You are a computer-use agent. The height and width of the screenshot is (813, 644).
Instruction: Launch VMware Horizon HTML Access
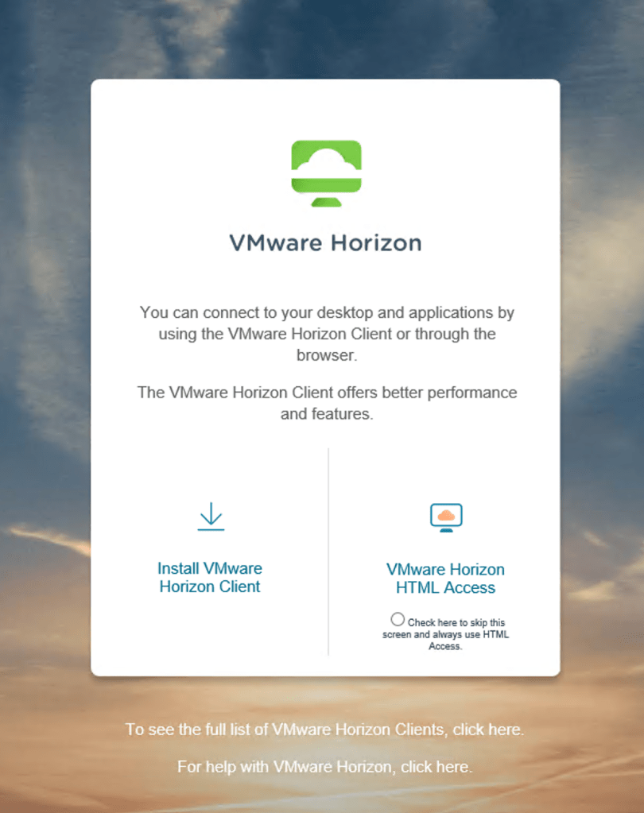coord(445,579)
